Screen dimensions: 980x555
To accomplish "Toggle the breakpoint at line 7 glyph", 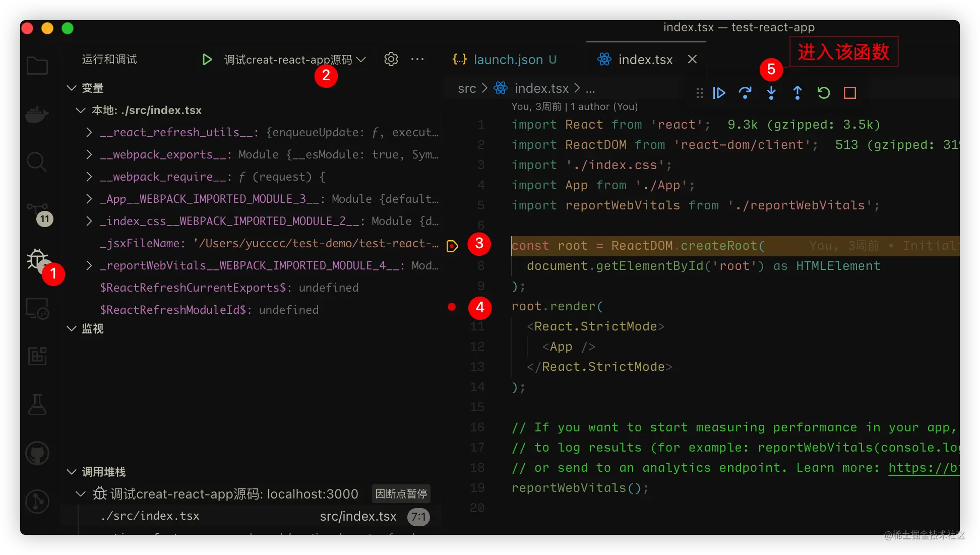I will [x=452, y=246].
